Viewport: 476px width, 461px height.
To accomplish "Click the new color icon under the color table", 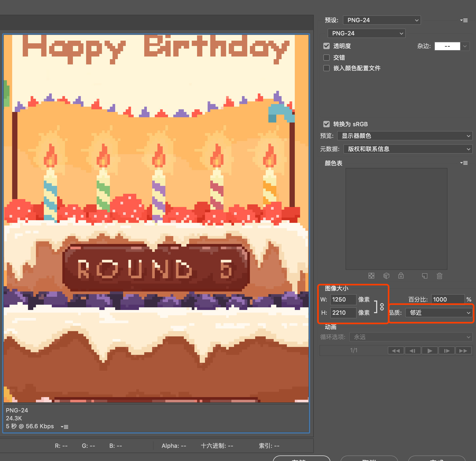I will point(425,276).
